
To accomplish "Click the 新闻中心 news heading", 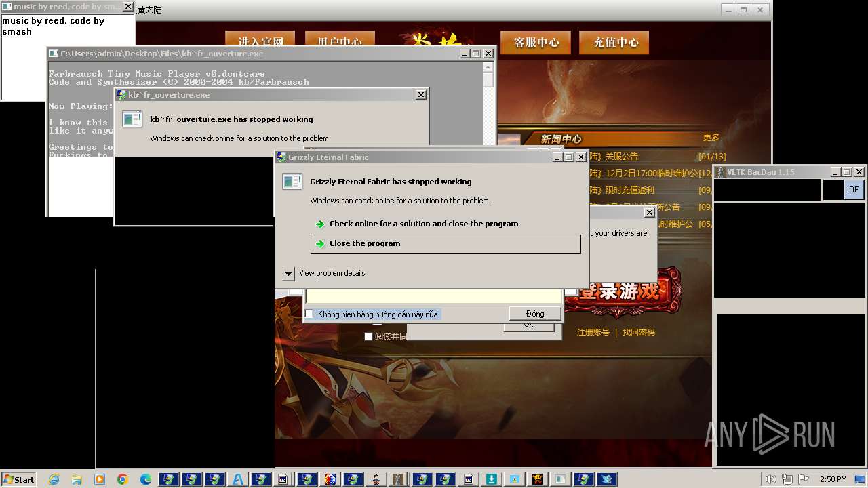I will tap(561, 139).
